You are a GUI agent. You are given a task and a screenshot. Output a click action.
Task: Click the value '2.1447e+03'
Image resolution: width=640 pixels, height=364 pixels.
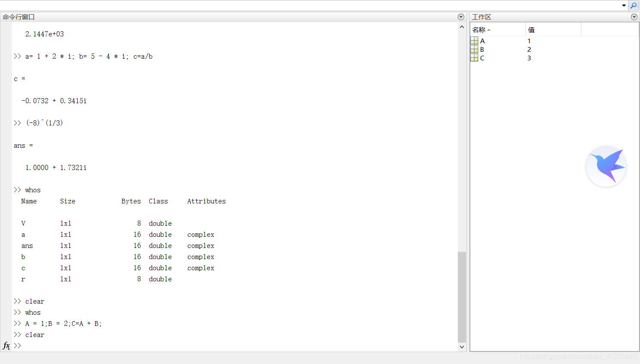pyautogui.click(x=45, y=34)
